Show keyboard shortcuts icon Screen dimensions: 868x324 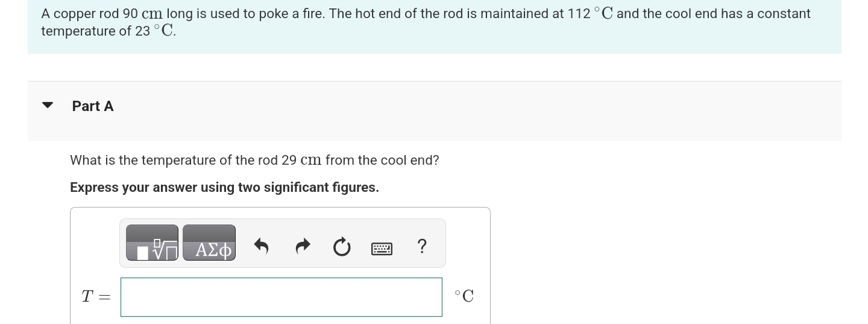click(382, 248)
